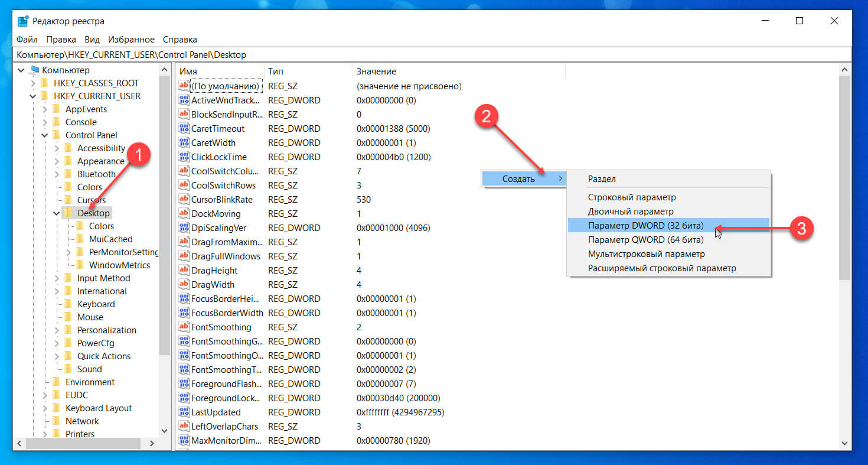Click the DWORD icon next to LastUpdated
The width and height of the screenshot is (868, 465).
coord(184,412)
